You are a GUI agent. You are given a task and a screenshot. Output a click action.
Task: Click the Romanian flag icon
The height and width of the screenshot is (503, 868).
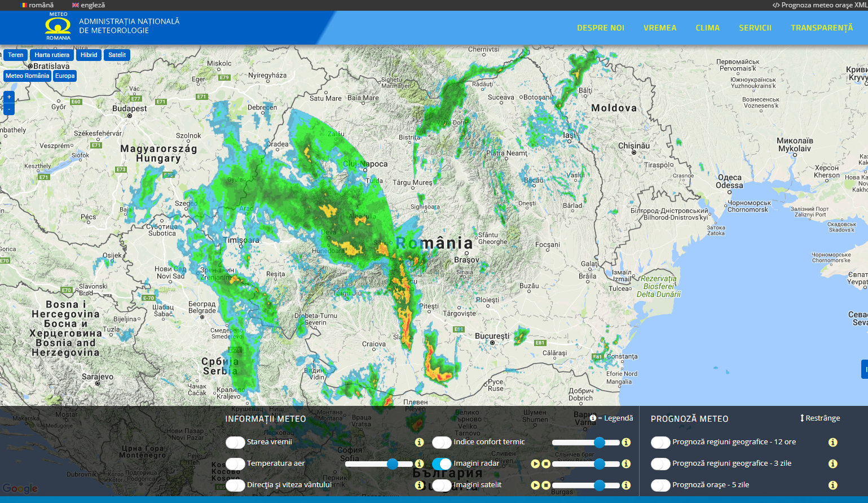point(24,5)
